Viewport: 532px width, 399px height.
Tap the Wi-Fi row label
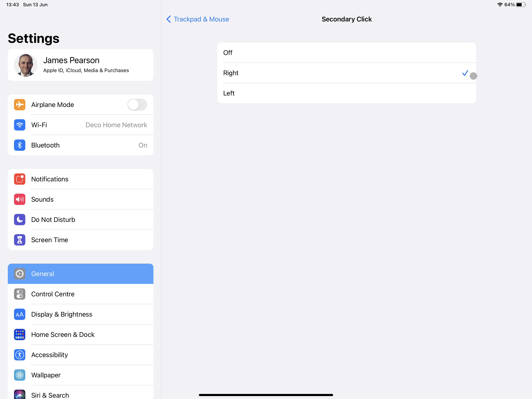click(39, 125)
